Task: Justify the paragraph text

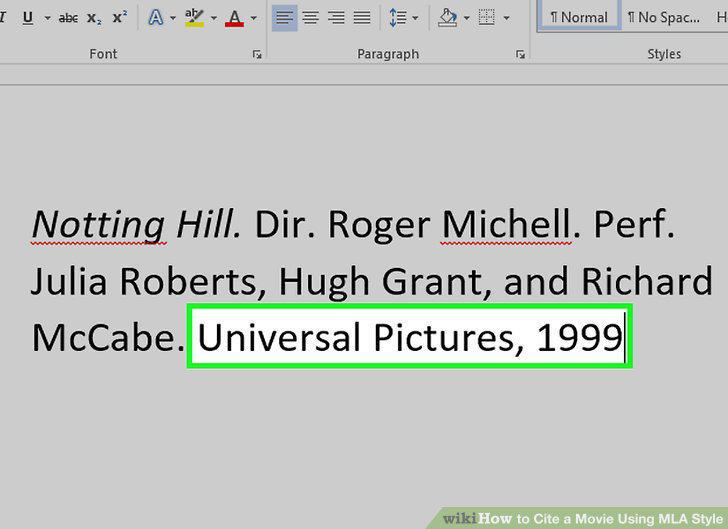Action: [362, 18]
